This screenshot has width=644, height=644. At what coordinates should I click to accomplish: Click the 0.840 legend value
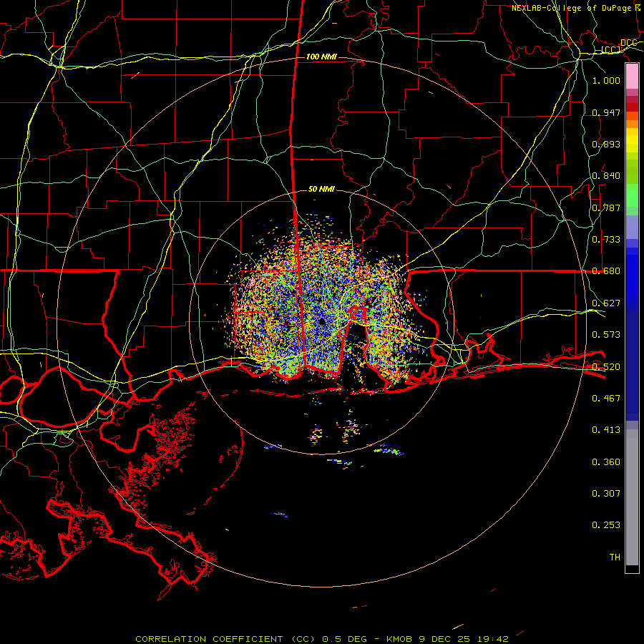click(606, 176)
